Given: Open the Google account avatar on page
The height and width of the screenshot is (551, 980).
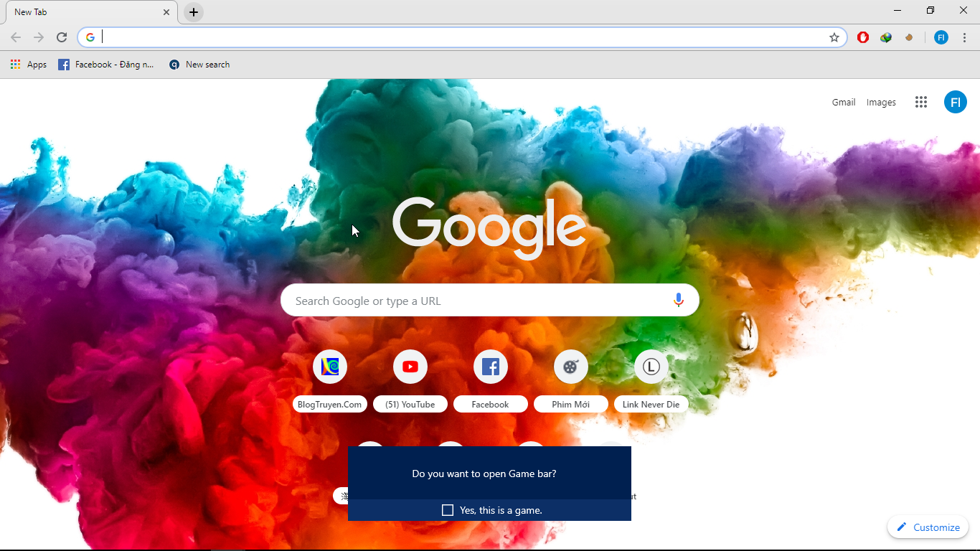Looking at the screenshot, I should (x=955, y=102).
